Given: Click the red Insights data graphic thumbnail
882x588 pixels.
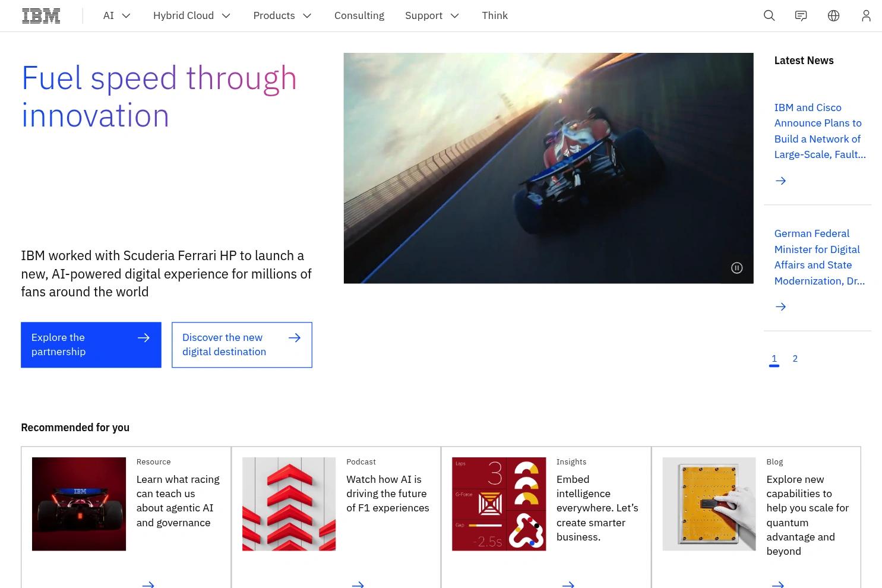Looking at the screenshot, I should (x=499, y=504).
